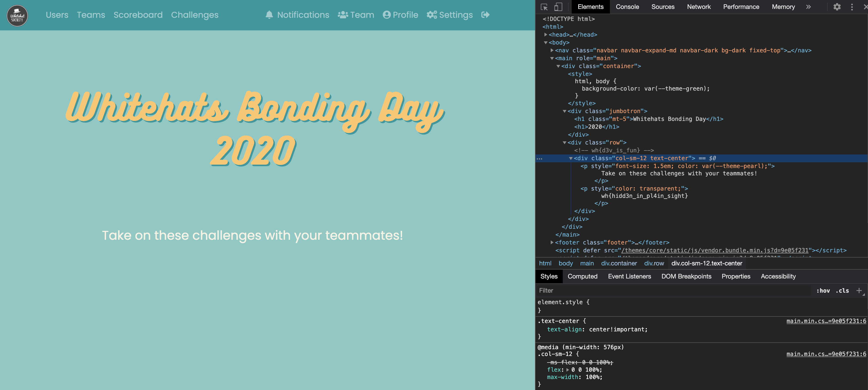Click the styles Filter input field
This screenshot has width=868, height=390.
(x=674, y=291)
